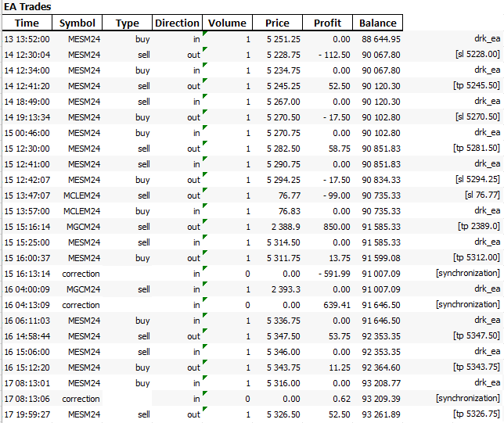Click price cell 5 251.25
The height and width of the screenshot is (423, 504).
pyautogui.click(x=283, y=39)
